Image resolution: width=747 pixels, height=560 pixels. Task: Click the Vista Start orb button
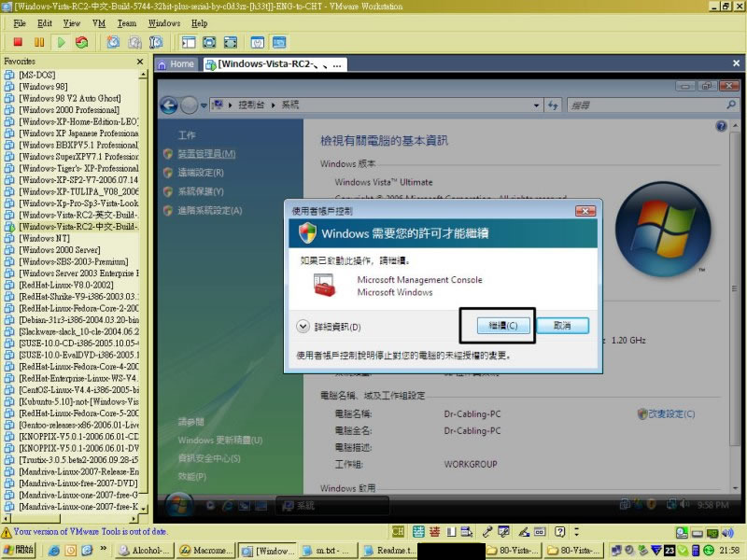tap(178, 505)
